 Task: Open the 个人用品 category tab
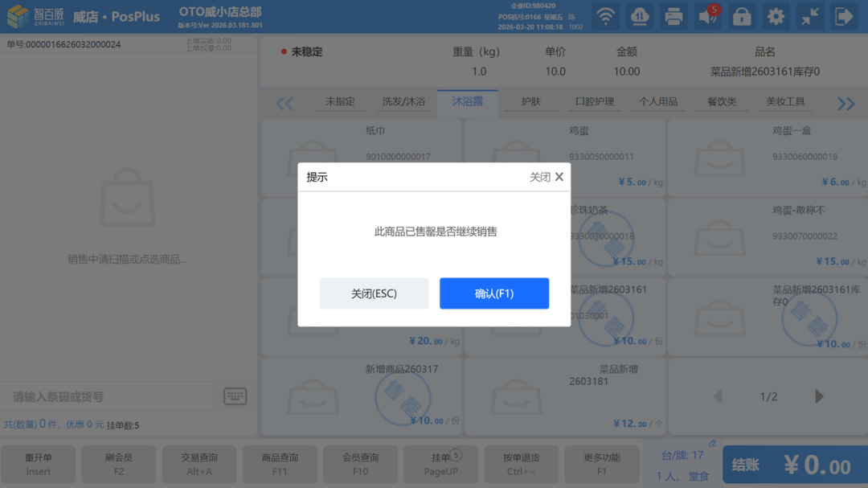pos(658,102)
